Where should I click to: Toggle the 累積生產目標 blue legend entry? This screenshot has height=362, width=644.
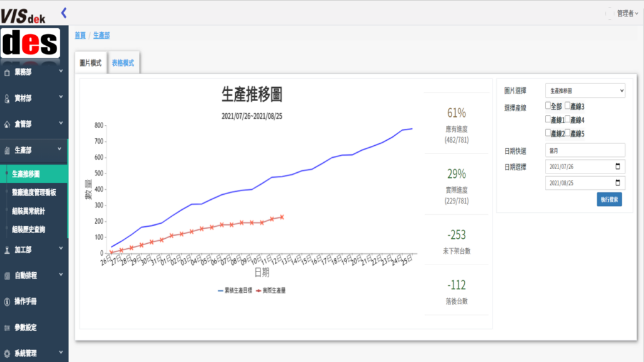[x=235, y=291]
